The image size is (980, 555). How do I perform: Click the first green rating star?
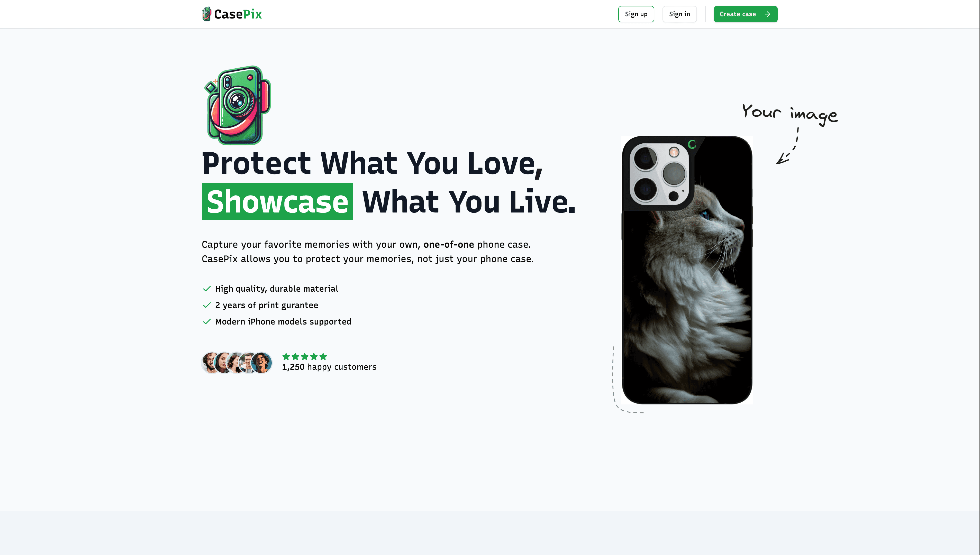[286, 356]
